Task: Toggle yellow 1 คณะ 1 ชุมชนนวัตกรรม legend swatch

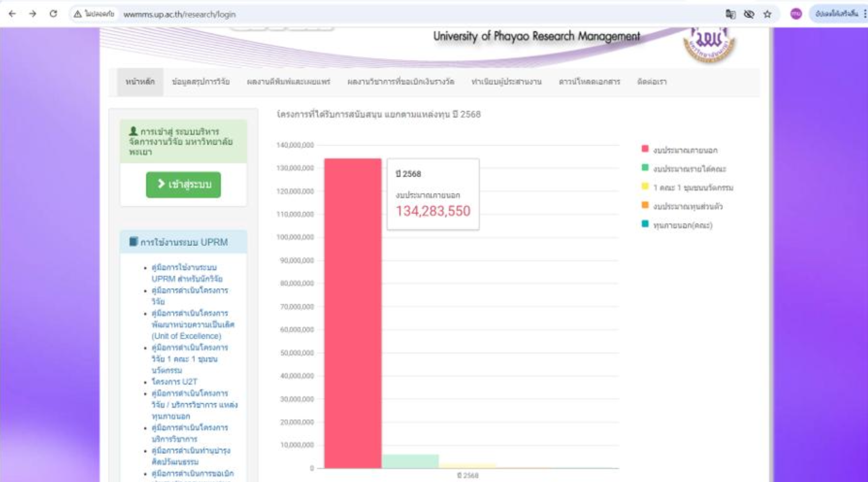Action: coord(645,186)
